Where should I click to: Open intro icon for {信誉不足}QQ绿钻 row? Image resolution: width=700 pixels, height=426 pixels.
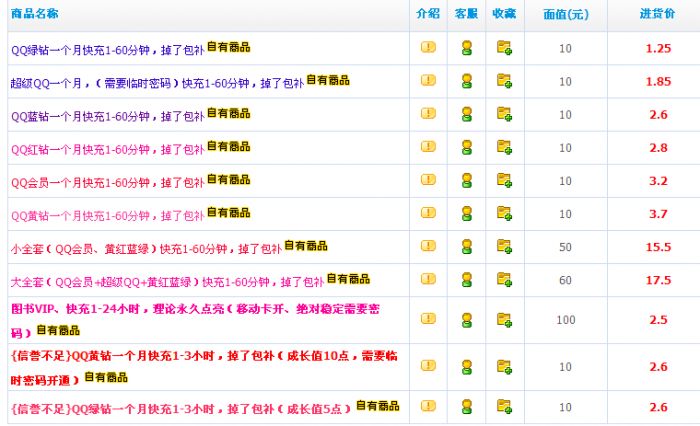click(428, 405)
